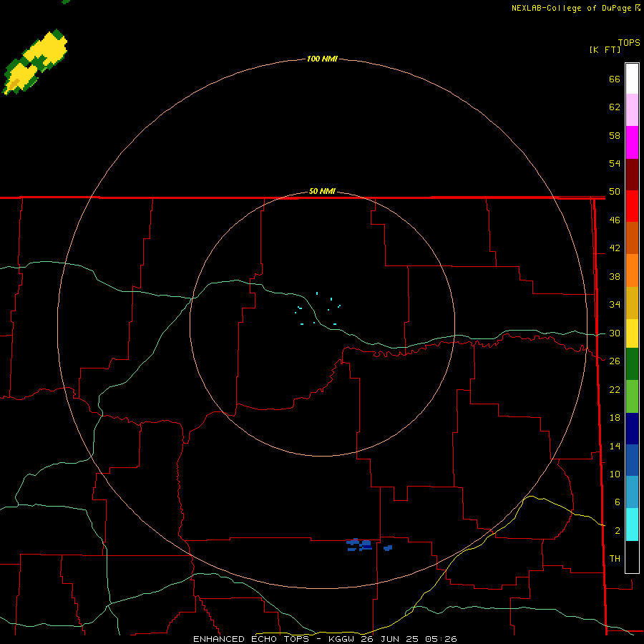Click the 42 value on the legend scale
The height and width of the screenshot is (644, 644).
point(615,248)
